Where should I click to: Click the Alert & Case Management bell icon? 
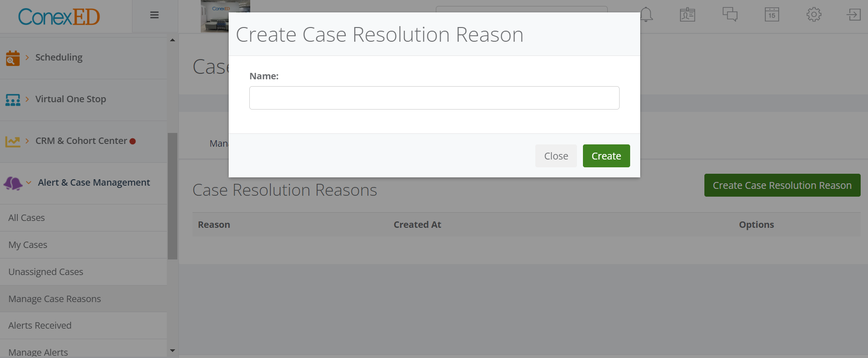coord(13,183)
